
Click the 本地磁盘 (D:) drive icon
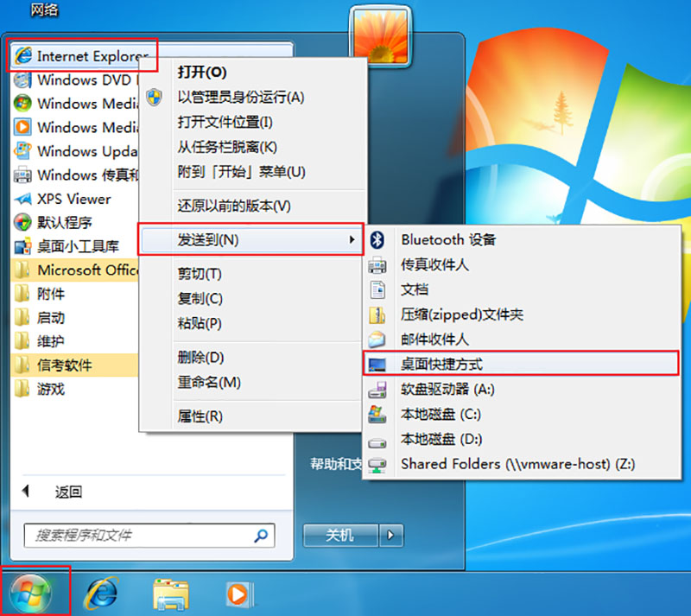tap(377, 441)
